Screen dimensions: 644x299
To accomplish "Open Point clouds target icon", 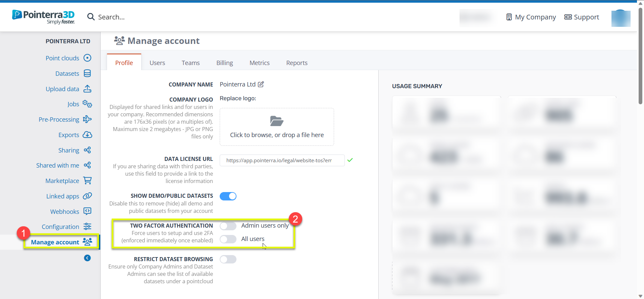I will [87, 58].
